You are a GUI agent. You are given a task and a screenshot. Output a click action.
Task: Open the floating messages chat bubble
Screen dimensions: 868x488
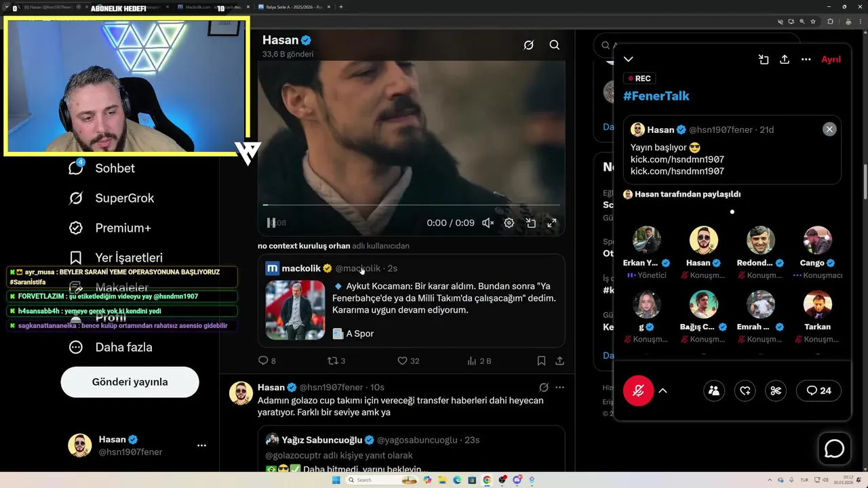(834, 449)
